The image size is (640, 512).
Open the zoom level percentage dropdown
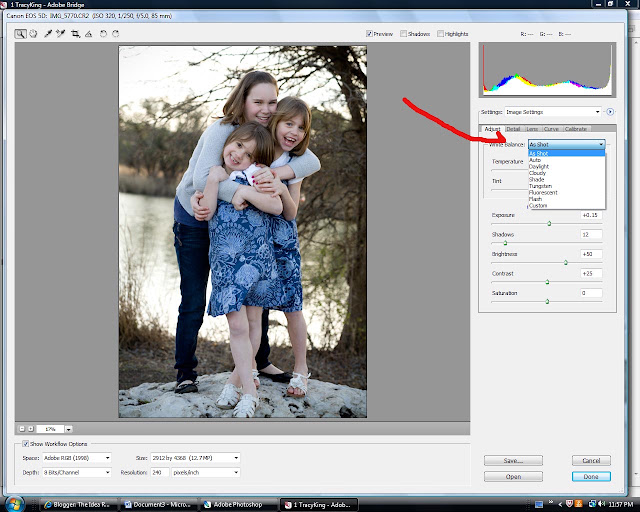[x=69, y=429]
